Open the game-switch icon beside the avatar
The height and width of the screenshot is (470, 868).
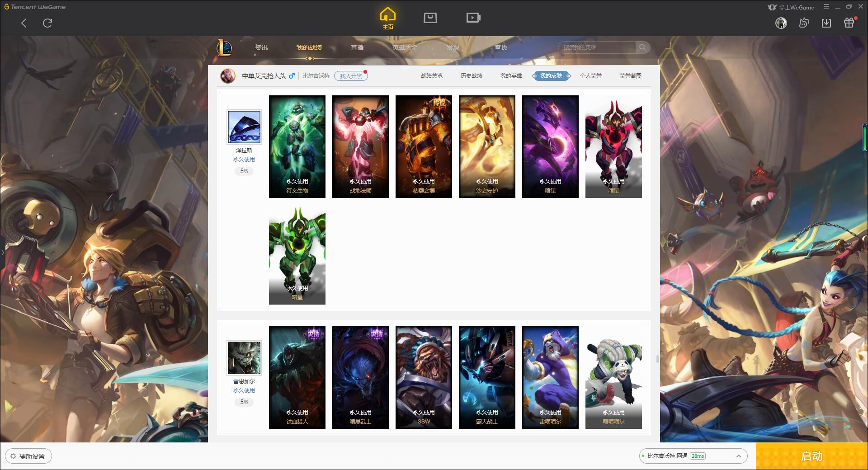click(804, 23)
